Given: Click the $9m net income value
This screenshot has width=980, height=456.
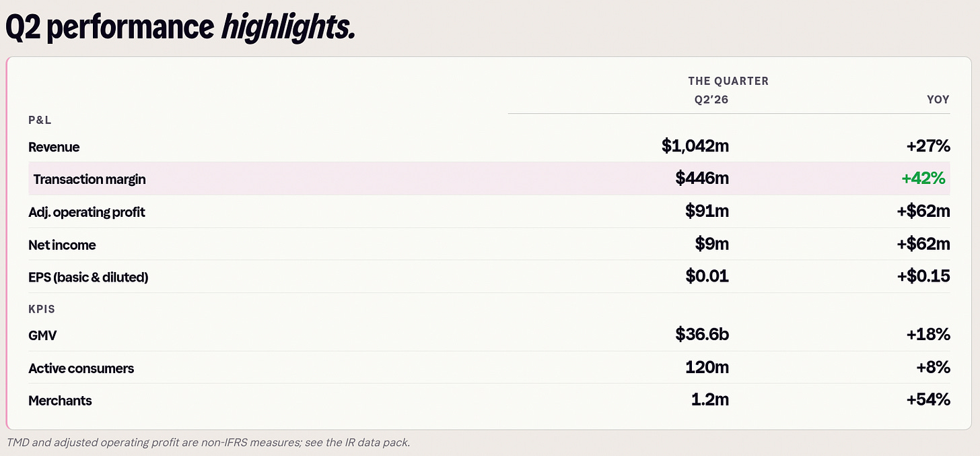Looking at the screenshot, I should (x=712, y=244).
